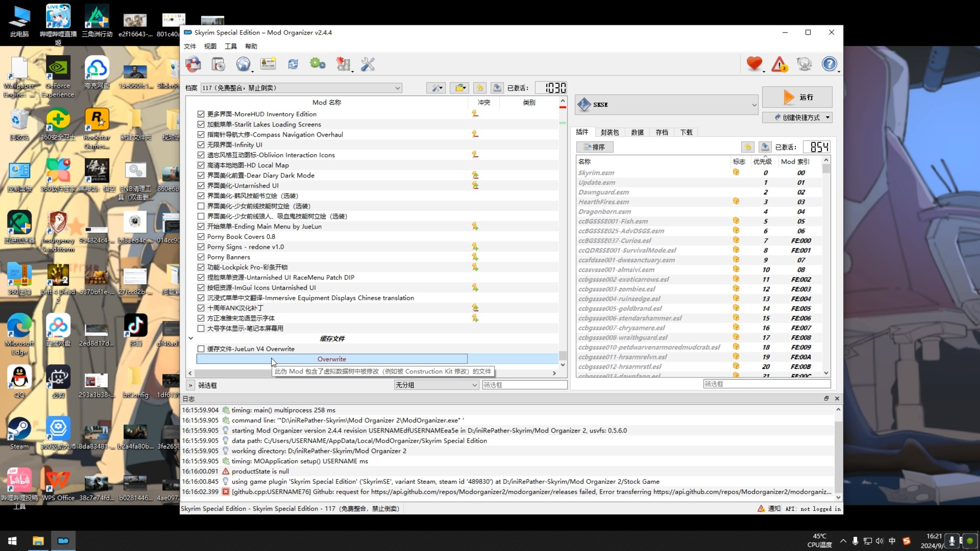
Task: Toggle 高清本地地图-HD Local Map checkbox
Action: pos(201,165)
